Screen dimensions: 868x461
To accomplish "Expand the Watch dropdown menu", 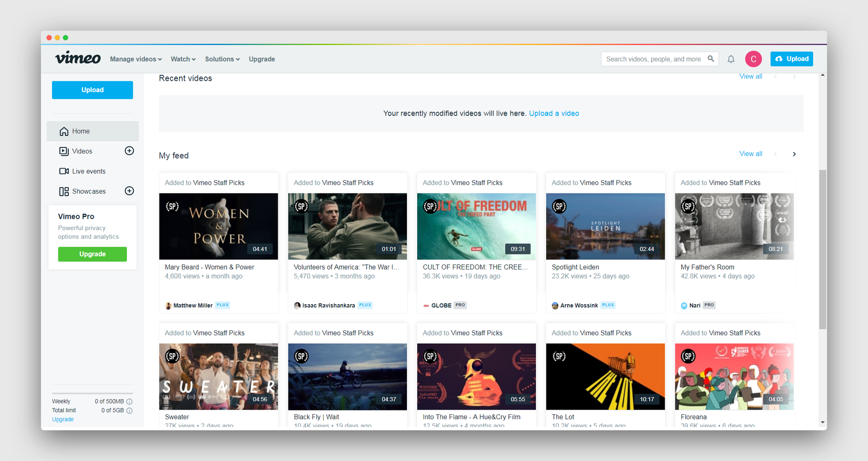I will [183, 59].
